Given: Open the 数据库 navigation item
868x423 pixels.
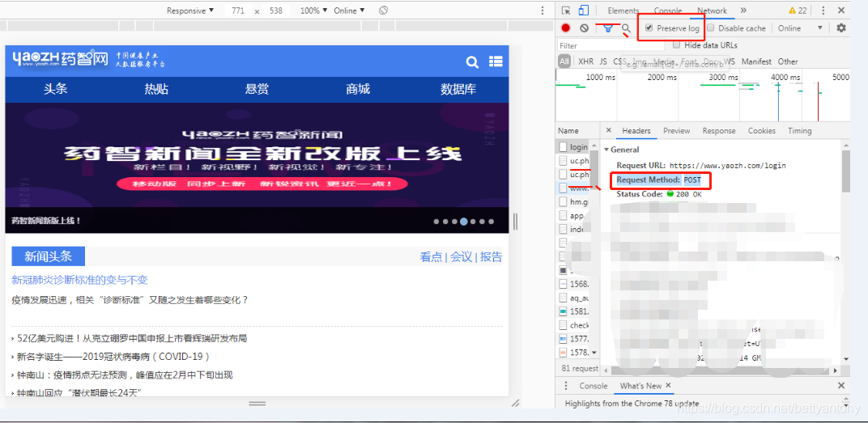Looking at the screenshot, I should coord(458,89).
